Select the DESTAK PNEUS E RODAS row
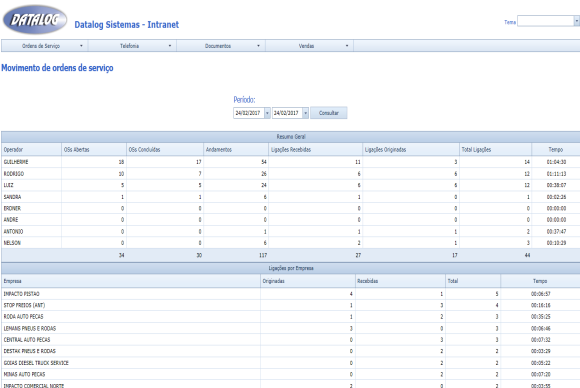580x388 pixels. click(x=290, y=351)
